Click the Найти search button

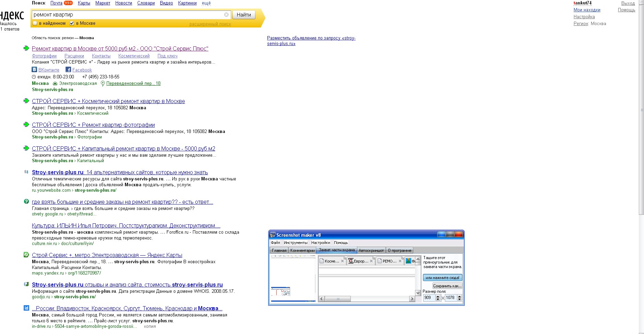point(244,15)
